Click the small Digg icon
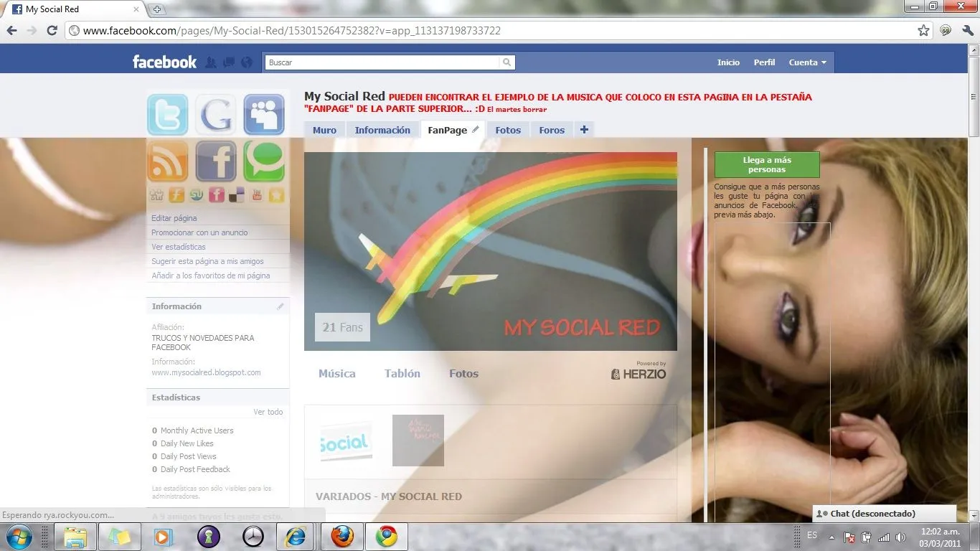This screenshot has width=980, height=551. [156, 195]
